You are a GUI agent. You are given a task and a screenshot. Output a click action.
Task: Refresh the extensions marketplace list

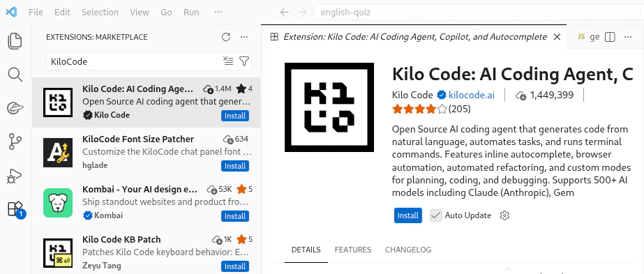pos(226,37)
